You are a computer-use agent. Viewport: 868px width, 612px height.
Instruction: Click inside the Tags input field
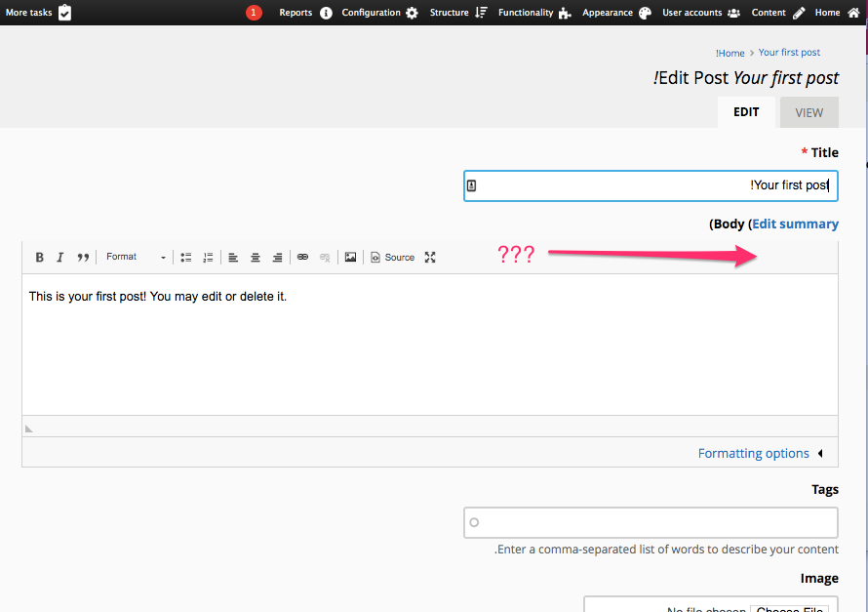point(651,522)
